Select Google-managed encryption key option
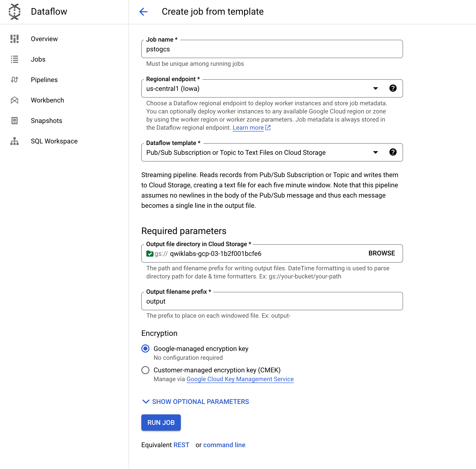This screenshot has height=469, width=476. (x=145, y=349)
